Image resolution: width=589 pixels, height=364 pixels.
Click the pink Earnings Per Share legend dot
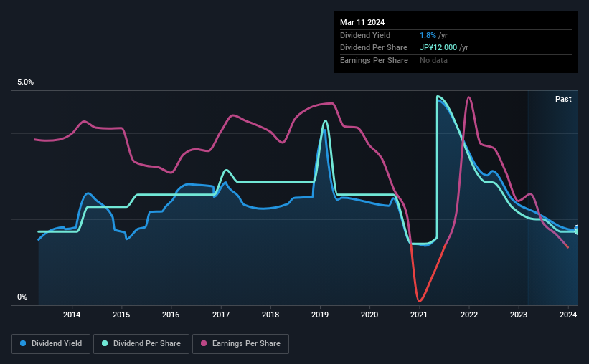click(204, 343)
